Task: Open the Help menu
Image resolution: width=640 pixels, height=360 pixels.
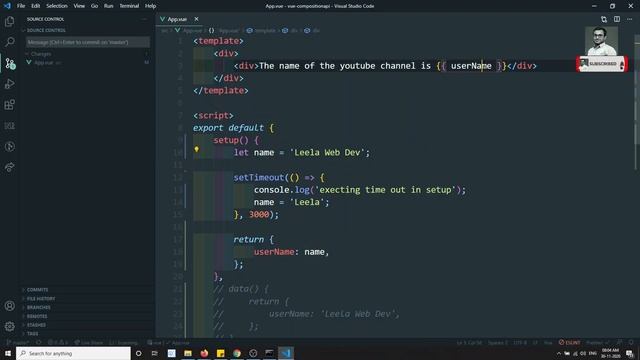Action: [x=150, y=6]
